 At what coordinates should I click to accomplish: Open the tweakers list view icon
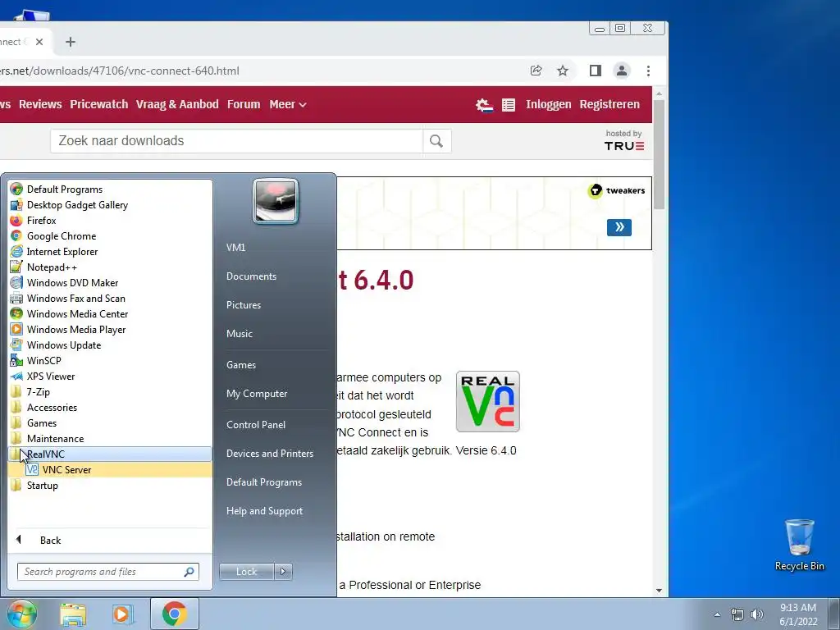pyautogui.click(x=509, y=105)
